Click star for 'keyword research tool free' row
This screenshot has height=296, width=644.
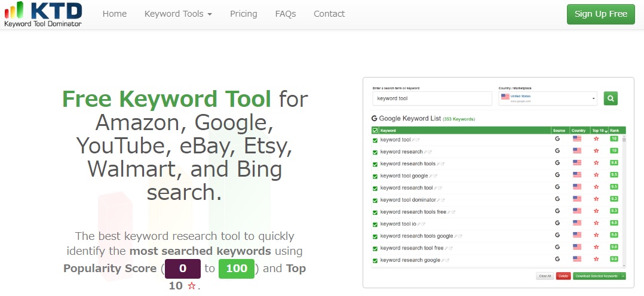tap(596, 247)
